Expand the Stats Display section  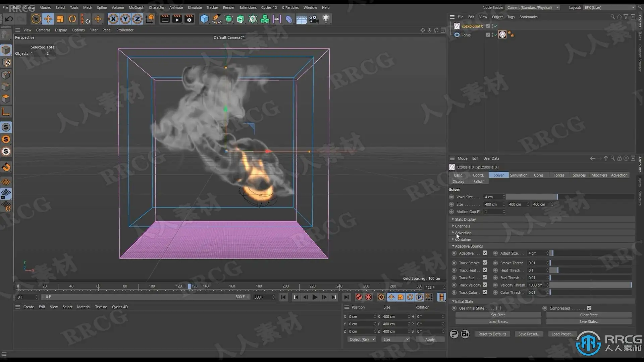[x=465, y=219]
